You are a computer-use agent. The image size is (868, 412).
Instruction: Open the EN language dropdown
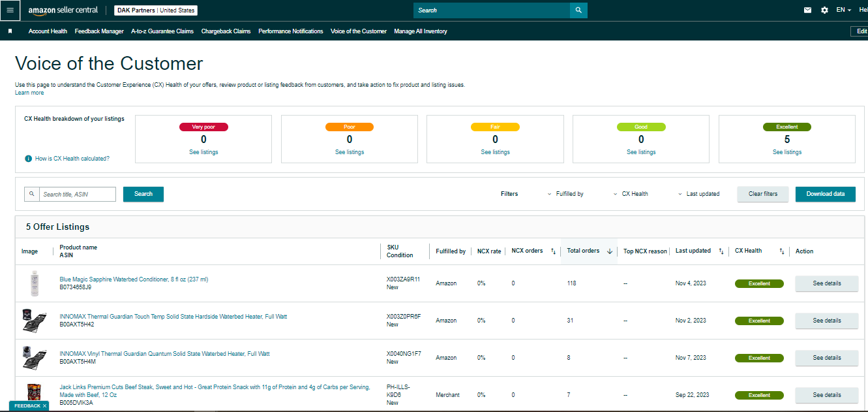tap(844, 10)
